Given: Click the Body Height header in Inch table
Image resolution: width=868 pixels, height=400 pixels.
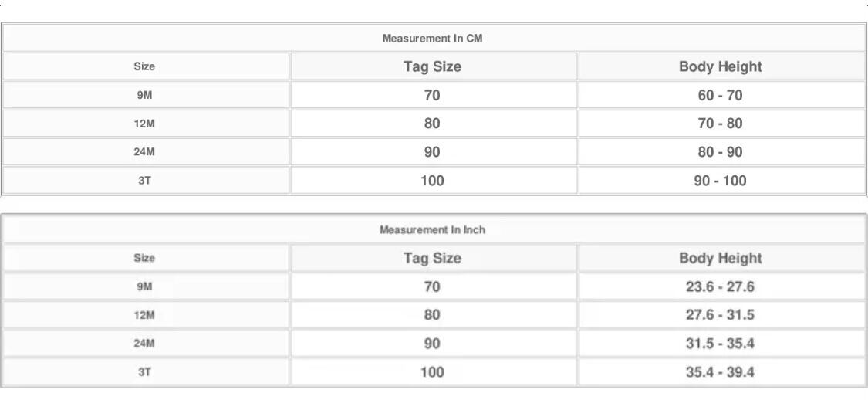Looking at the screenshot, I should click(x=720, y=258).
